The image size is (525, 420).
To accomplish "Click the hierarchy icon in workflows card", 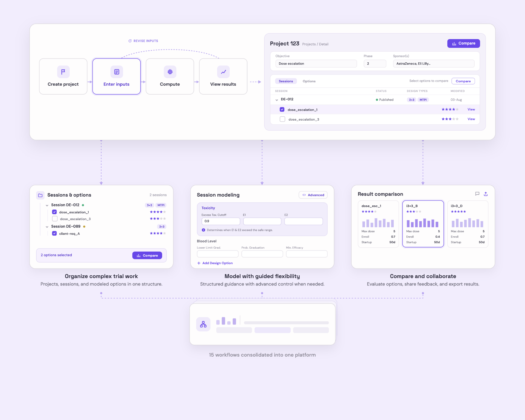I will [203, 324].
